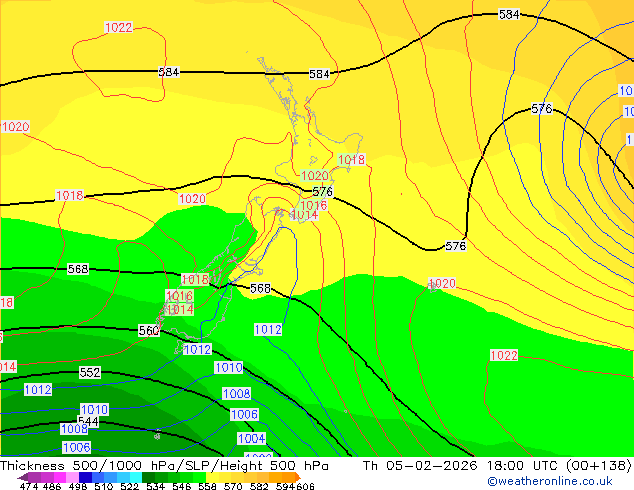The width and height of the screenshot is (634, 490).
Task: Click the blue 1004 pressure label
Action: 251,438
